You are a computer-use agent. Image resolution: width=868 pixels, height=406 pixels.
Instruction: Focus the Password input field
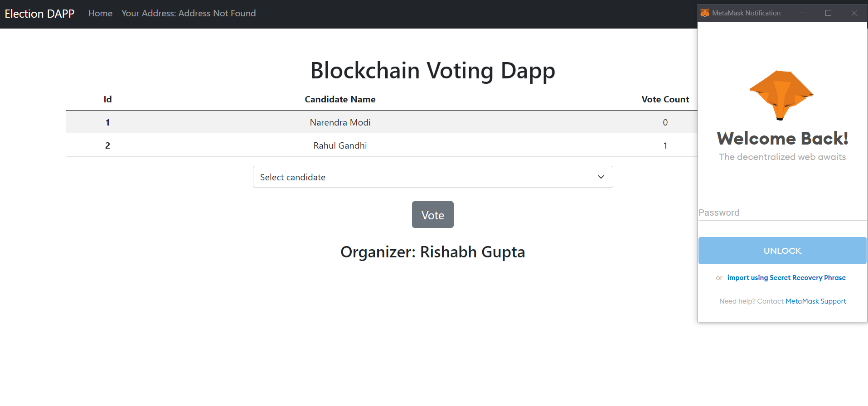click(x=782, y=213)
